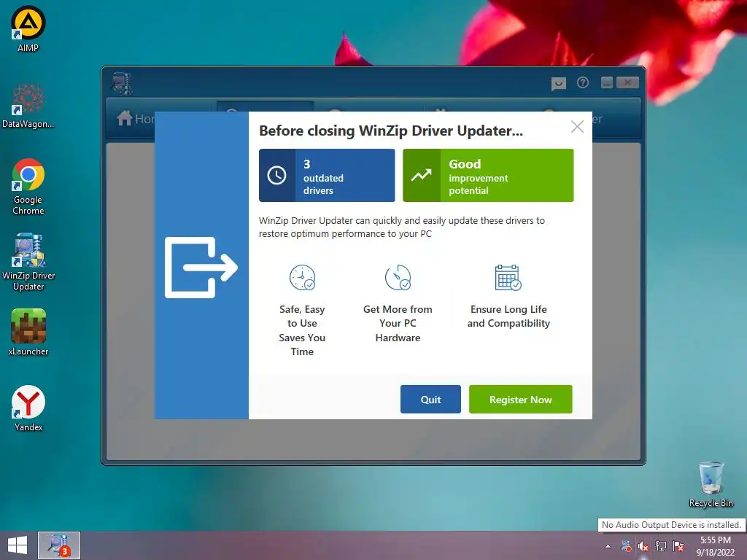The image size is (747, 560).
Task: Click the Home tab in Driver Updater window
Action: [x=135, y=119]
